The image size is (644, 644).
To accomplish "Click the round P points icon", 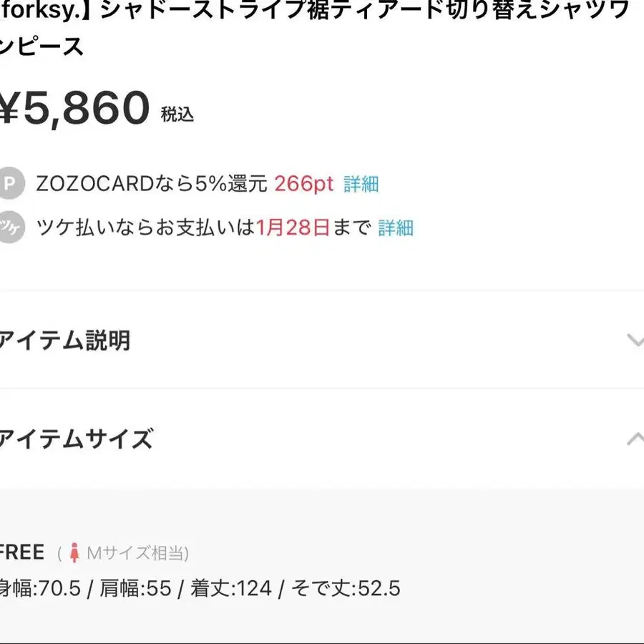I will (x=10, y=184).
